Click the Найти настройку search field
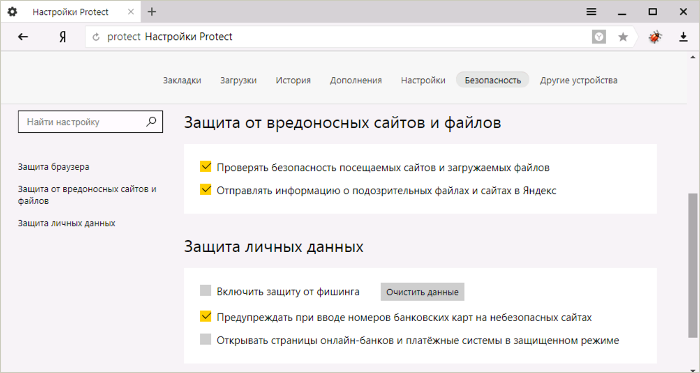 coord(90,122)
